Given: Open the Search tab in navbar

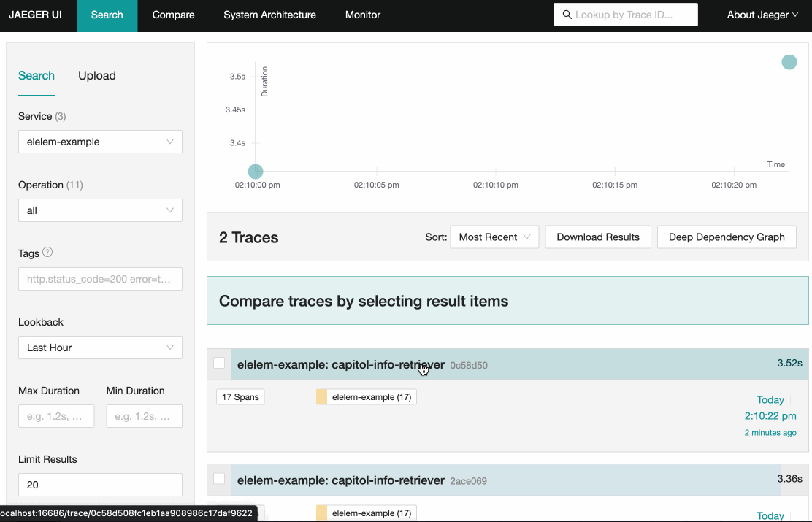Looking at the screenshot, I should pos(107,15).
